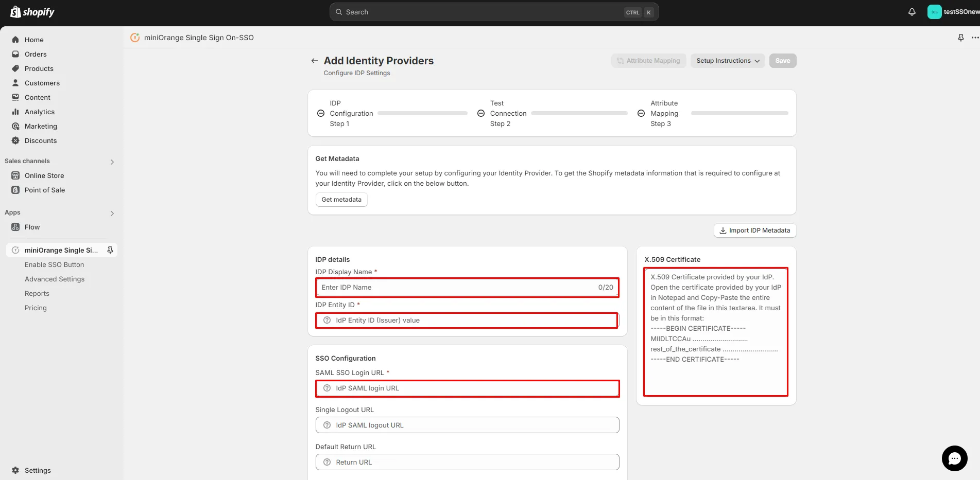
Task: Click the Settings gear icon
Action: coord(15,470)
